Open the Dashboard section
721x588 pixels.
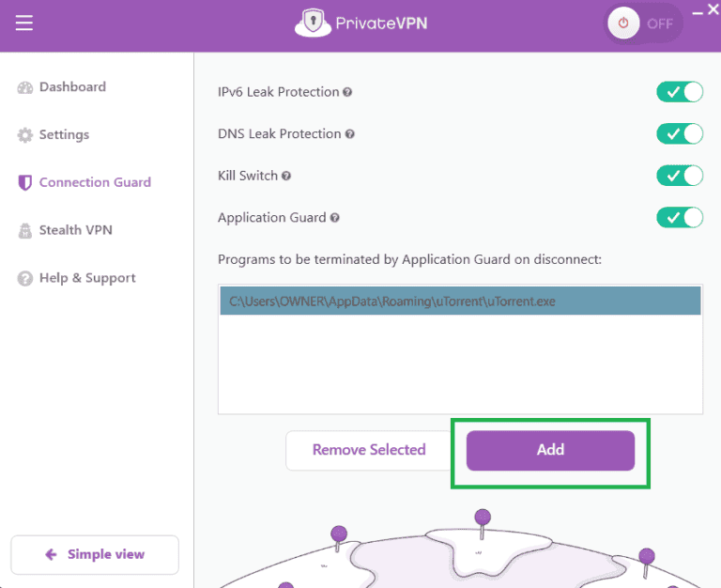click(71, 87)
